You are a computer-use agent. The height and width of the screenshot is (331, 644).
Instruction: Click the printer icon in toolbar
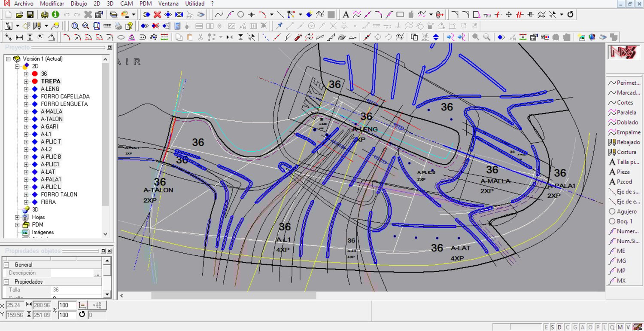(117, 26)
